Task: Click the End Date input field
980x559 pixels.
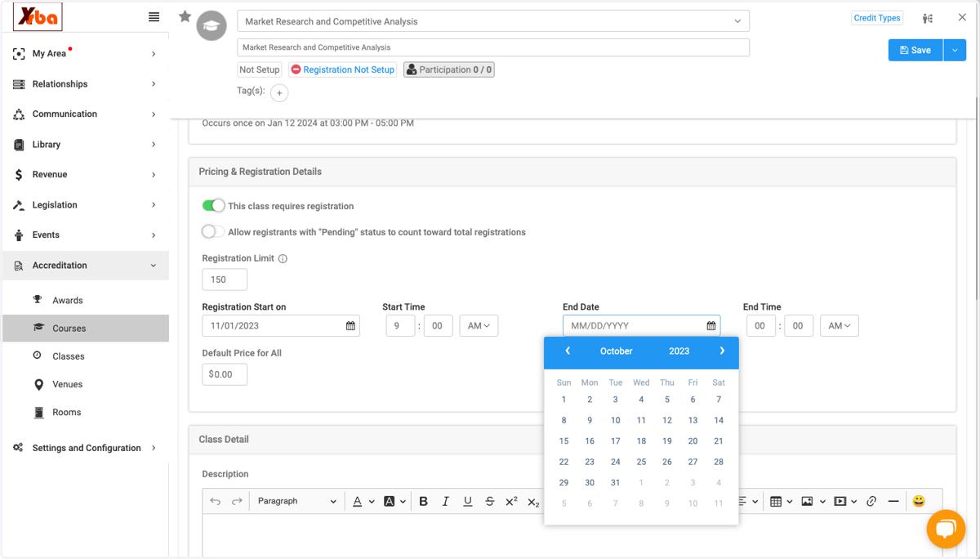Action: 641,325
